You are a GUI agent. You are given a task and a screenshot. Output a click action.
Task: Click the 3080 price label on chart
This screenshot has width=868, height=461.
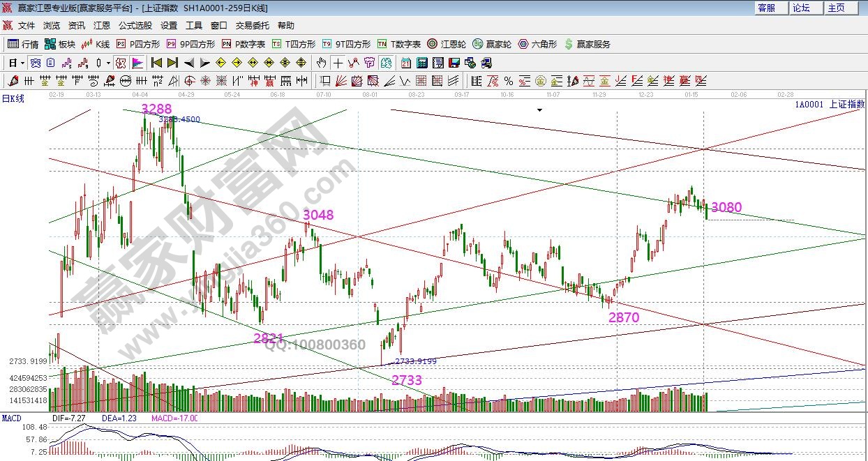click(726, 207)
